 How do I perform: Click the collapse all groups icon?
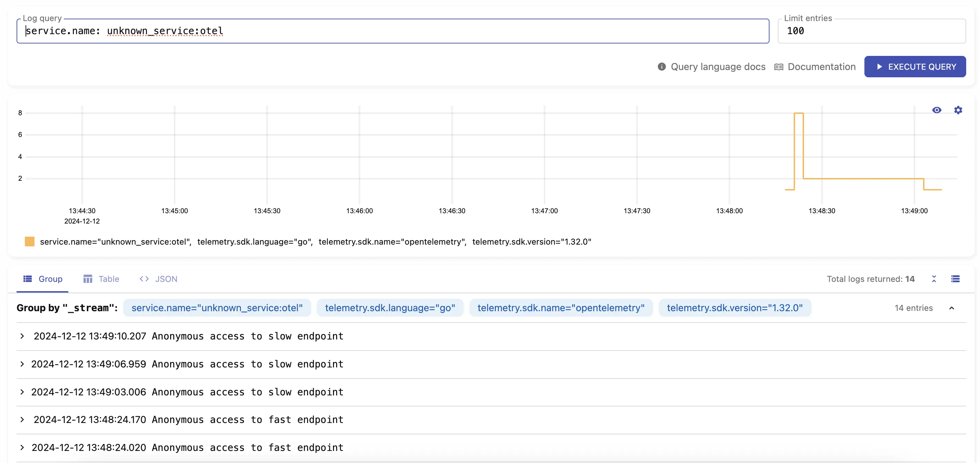point(934,279)
